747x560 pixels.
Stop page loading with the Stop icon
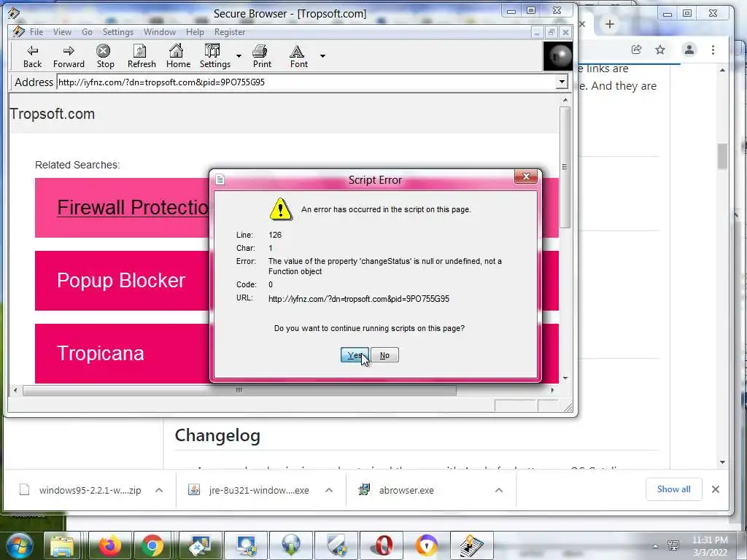(x=105, y=56)
